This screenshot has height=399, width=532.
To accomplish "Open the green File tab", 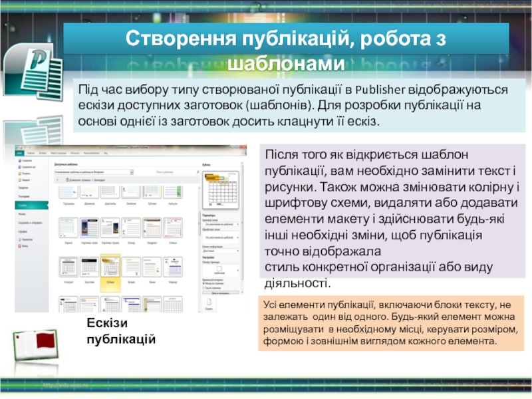I will 20,154.
